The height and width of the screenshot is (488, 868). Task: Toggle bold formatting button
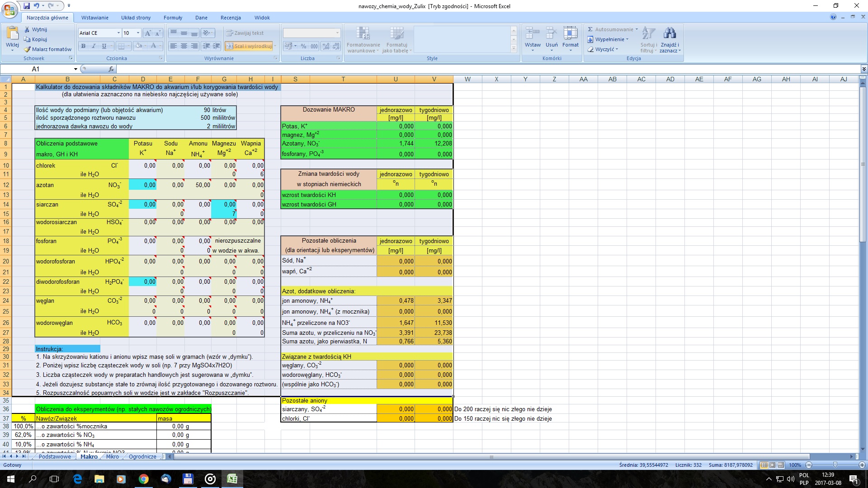(83, 46)
